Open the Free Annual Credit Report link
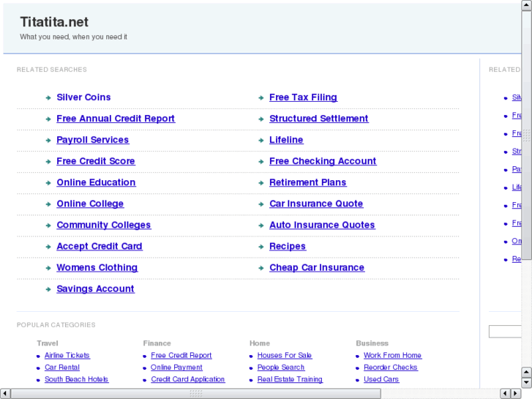This screenshot has width=532, height=399. coord(116,119)
